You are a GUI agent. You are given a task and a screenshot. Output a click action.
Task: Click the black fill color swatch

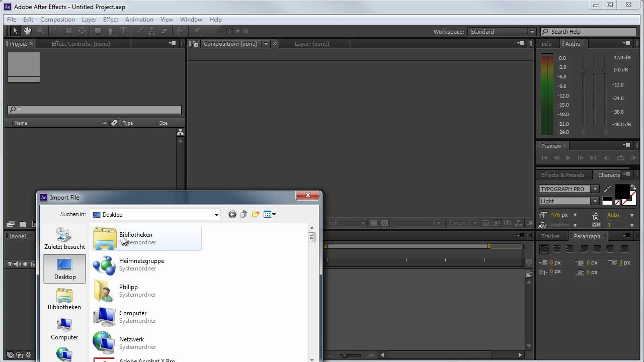pos(622,191)
